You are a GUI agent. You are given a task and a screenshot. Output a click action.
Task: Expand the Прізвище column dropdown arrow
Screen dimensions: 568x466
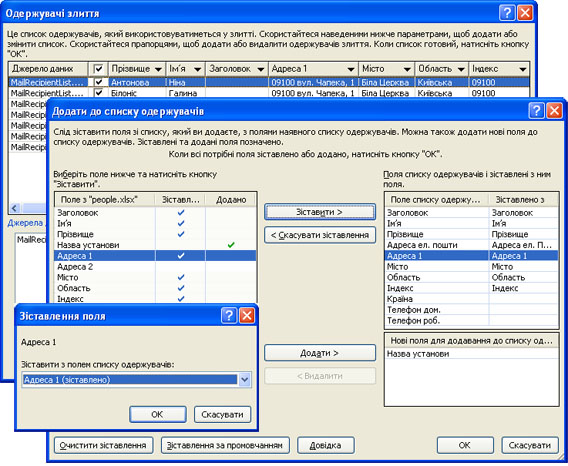(x=158, y=69)
